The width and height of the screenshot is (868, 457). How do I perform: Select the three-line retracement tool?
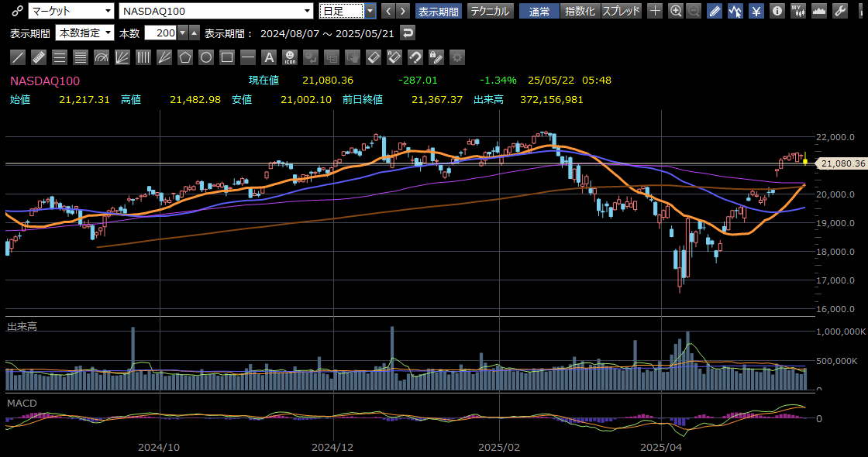coord(60,57)
